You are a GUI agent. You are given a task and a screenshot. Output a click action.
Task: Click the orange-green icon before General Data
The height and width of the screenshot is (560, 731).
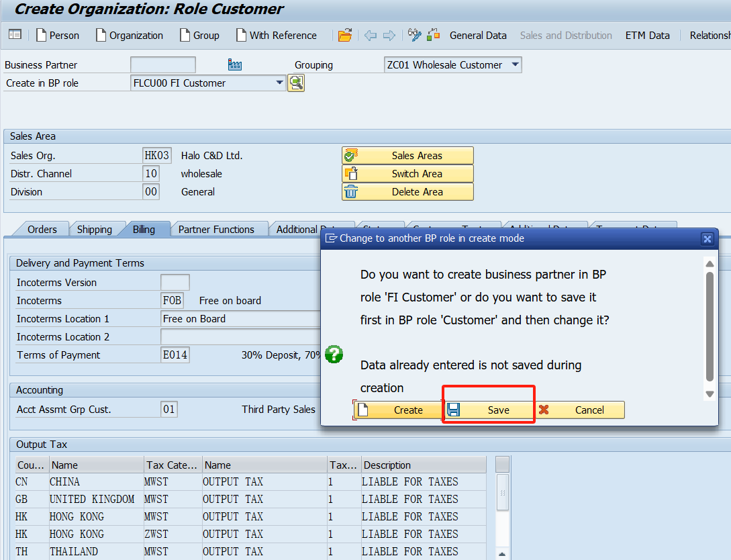433,35
